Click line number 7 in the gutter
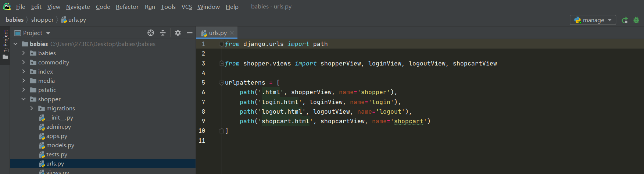 pos(203,102)
